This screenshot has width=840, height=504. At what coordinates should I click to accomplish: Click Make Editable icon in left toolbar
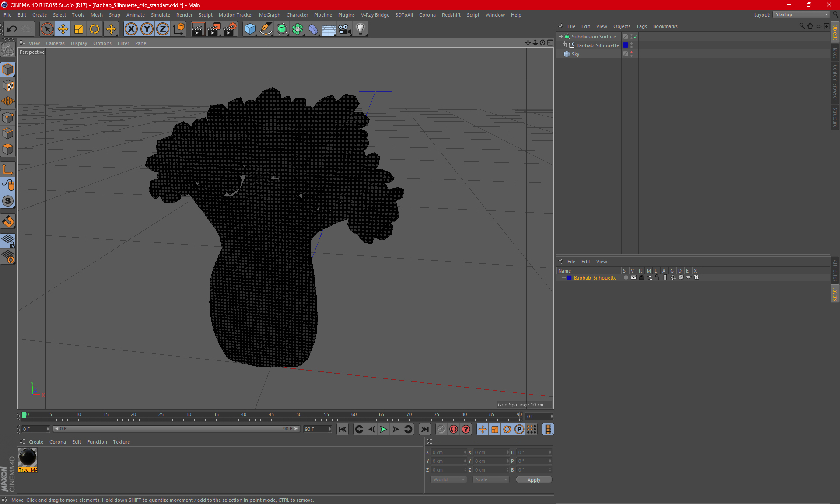(x=8, y=50)
